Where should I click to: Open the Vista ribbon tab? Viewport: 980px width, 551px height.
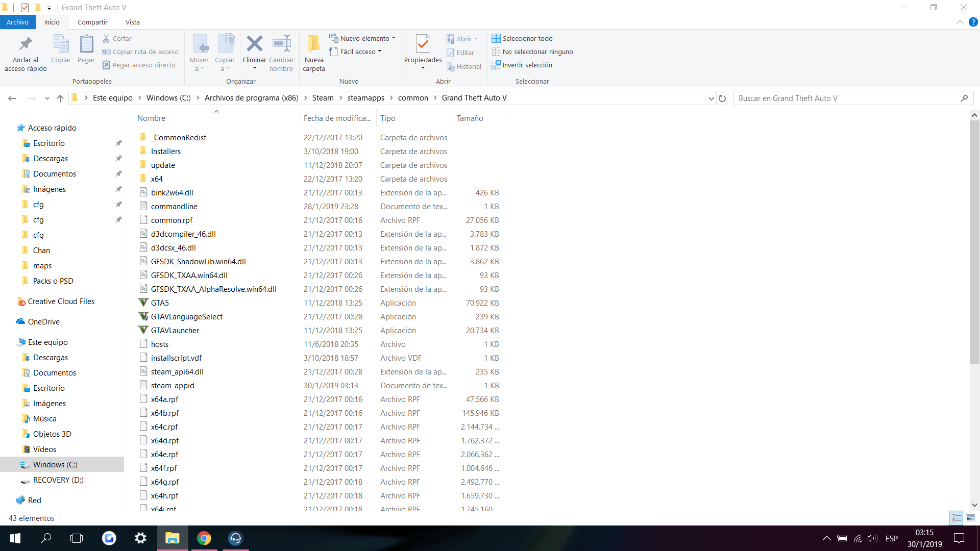[x=132, y=22]
